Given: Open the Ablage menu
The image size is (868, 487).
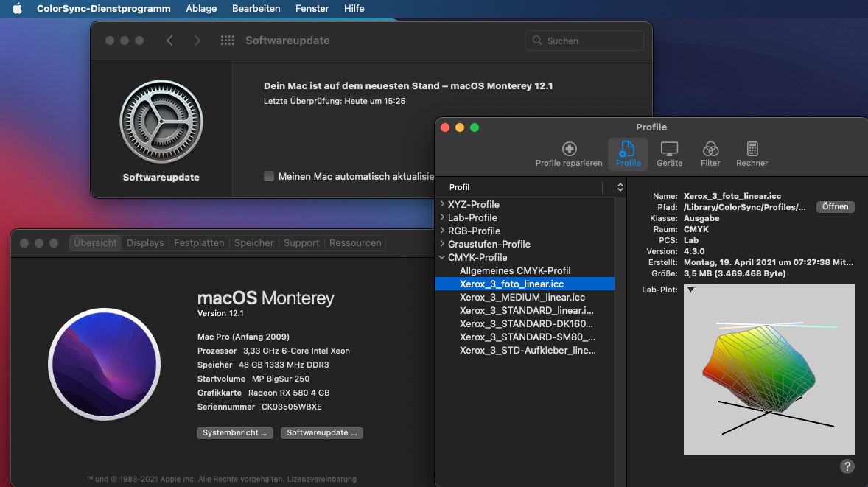Looking at the screenshot, I should coord(201,8).
